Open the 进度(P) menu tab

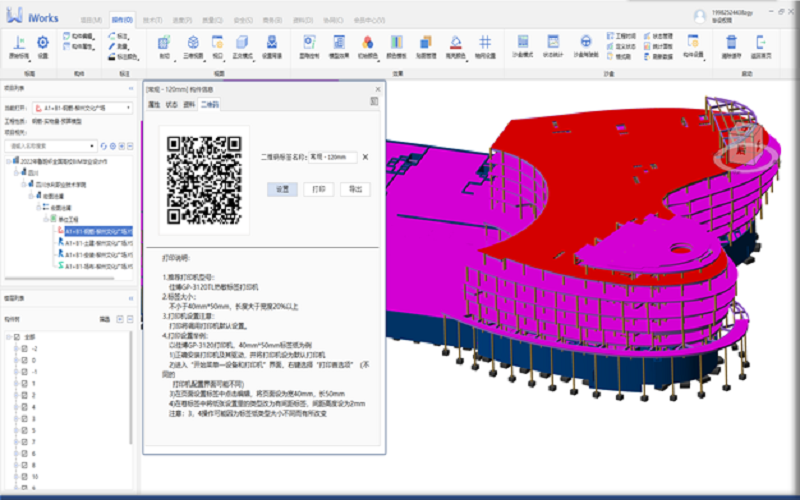pyautogui.click(x=182, y=20)
